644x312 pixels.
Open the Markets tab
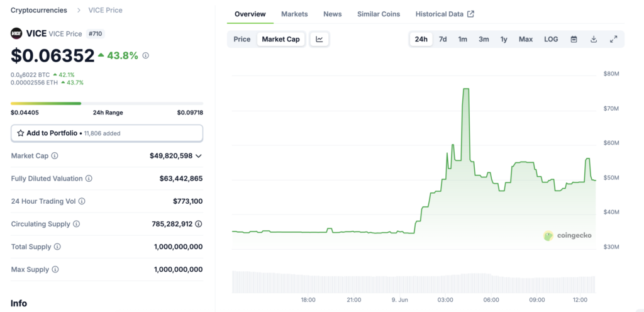pos(294,14)
